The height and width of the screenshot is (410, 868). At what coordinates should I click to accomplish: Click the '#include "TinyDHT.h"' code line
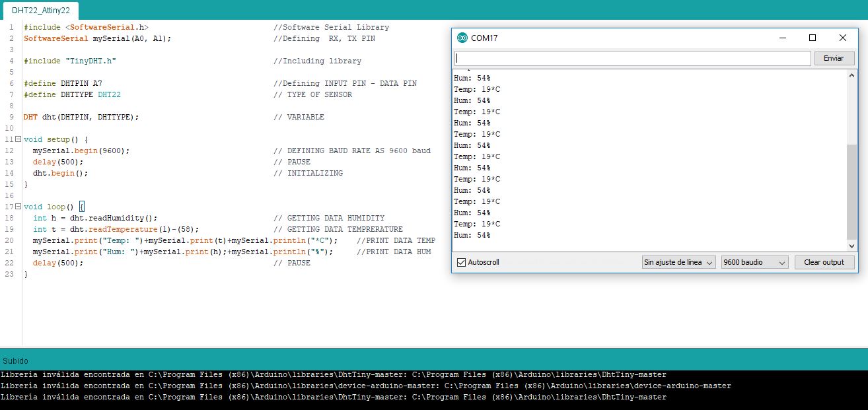[x=70, y=61]
